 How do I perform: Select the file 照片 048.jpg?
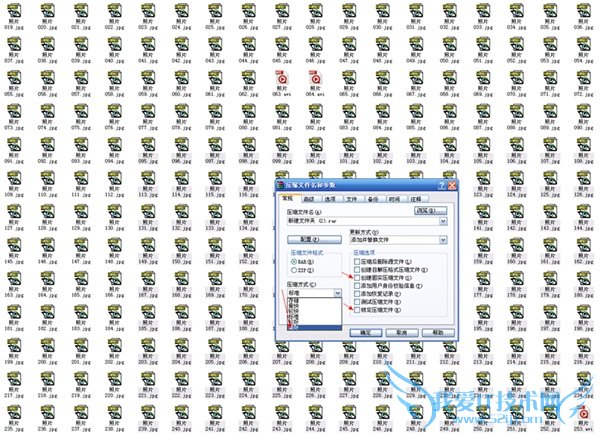[382, 50]
